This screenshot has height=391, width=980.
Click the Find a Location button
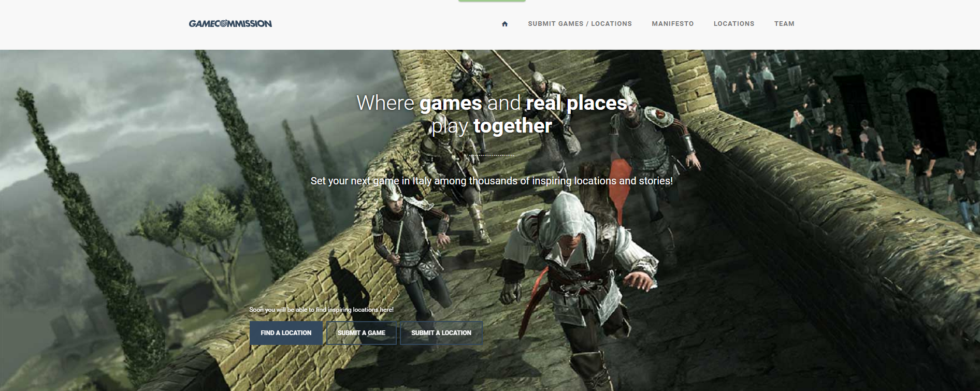click(286, 333)
